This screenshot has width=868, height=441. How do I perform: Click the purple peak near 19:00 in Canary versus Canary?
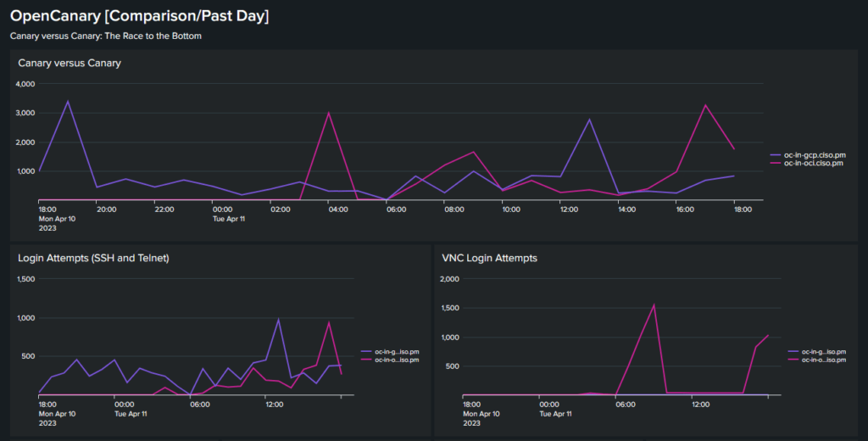pos(68,101)
